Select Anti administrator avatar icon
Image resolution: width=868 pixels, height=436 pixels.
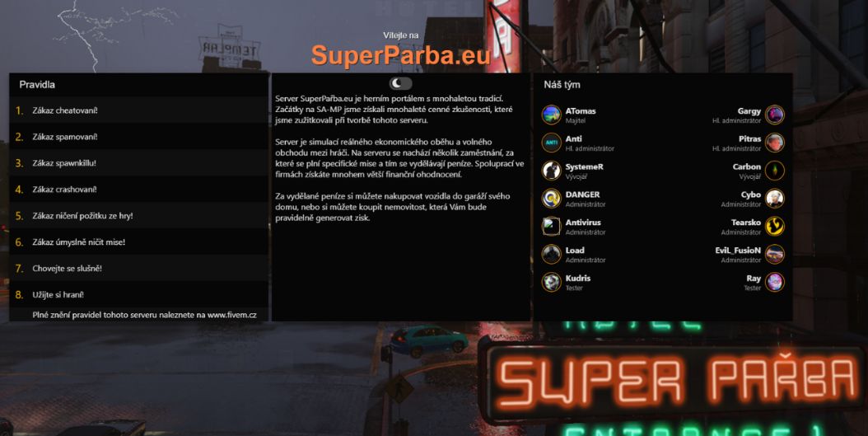[x=552, y=143]
